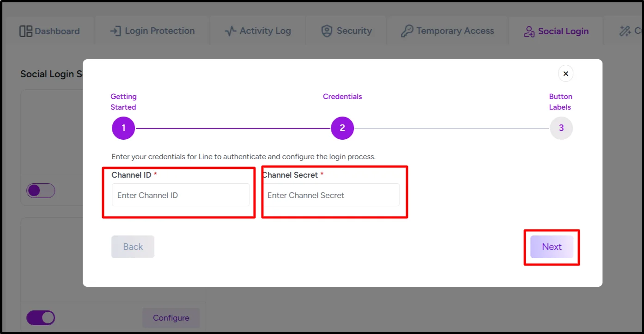Click the Enter Channel ID input field

point(181,195)
